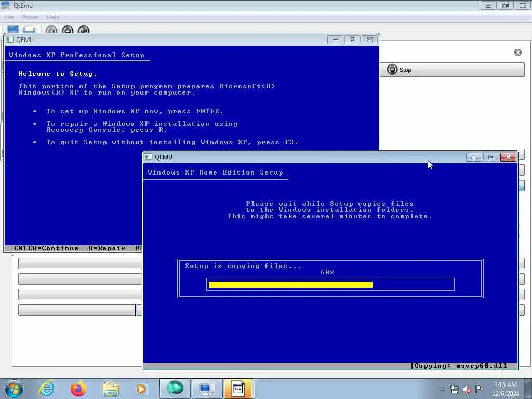Screen dimensions: 532x399
Task: Maximize the XP Professional QEMU window
Action: [x=352, y=39]
